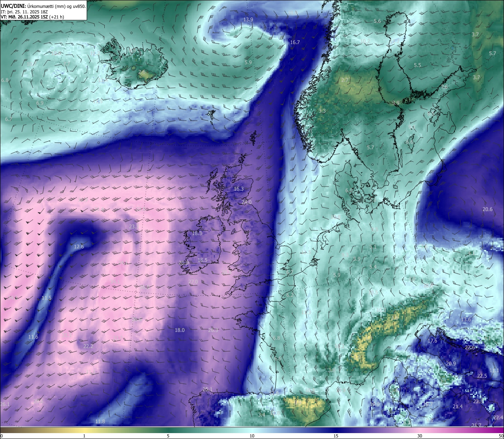The image size is (504, 439).
Task: Click the "22.5" value label
Action: [x=482, y=376]
